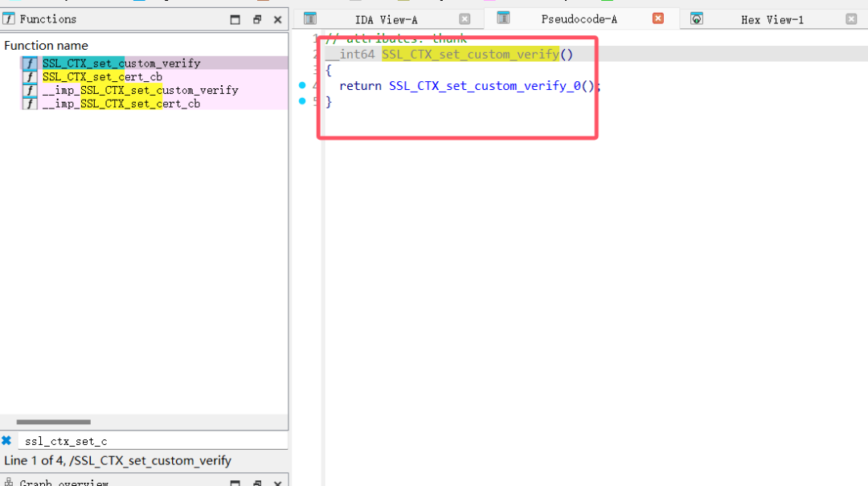Image resolution: width=868 pixels, height=486 pixels.
Task: Click the Pseudocode-A tab icon
Action: coord(502,18)
